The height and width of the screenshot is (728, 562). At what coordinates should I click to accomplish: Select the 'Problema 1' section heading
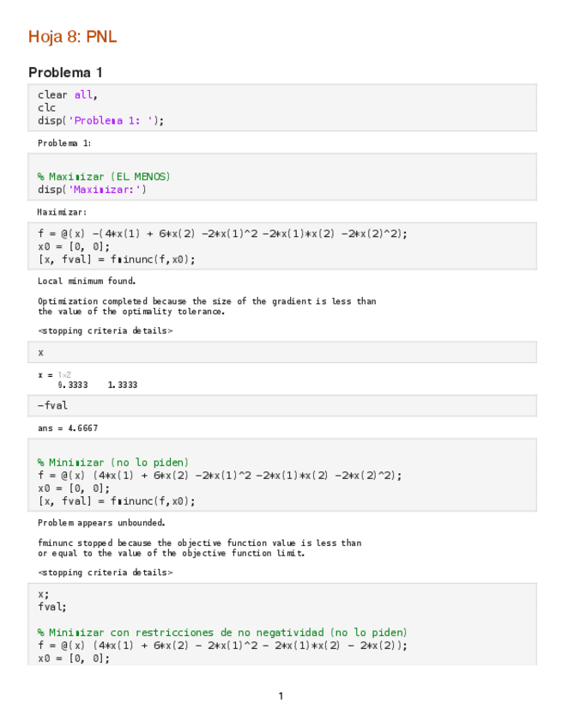click(x=65, y=72)
